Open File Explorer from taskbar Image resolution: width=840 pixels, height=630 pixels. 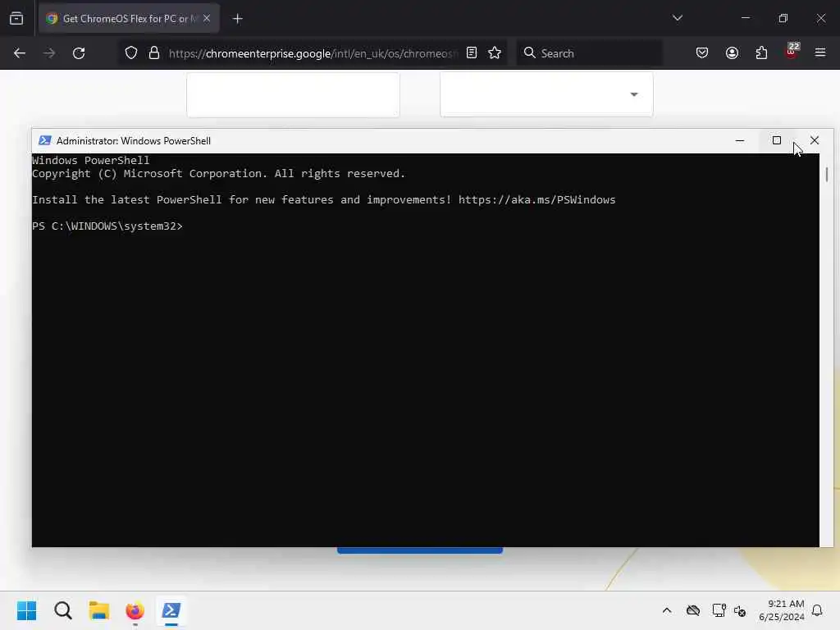[99, 610]
